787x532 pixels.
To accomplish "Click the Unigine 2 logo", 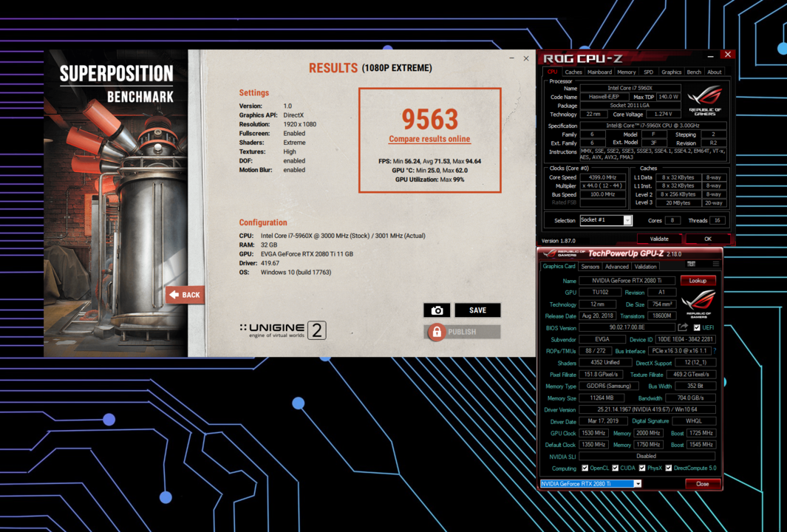I will (x=282, y=330).
